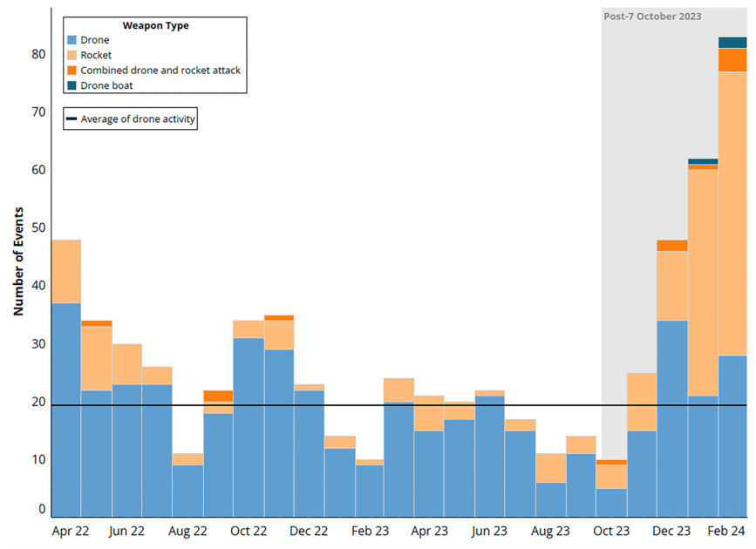Click the "Rocket" text in the legend
The height and width of the screenshot is (549, 756).
96,55
